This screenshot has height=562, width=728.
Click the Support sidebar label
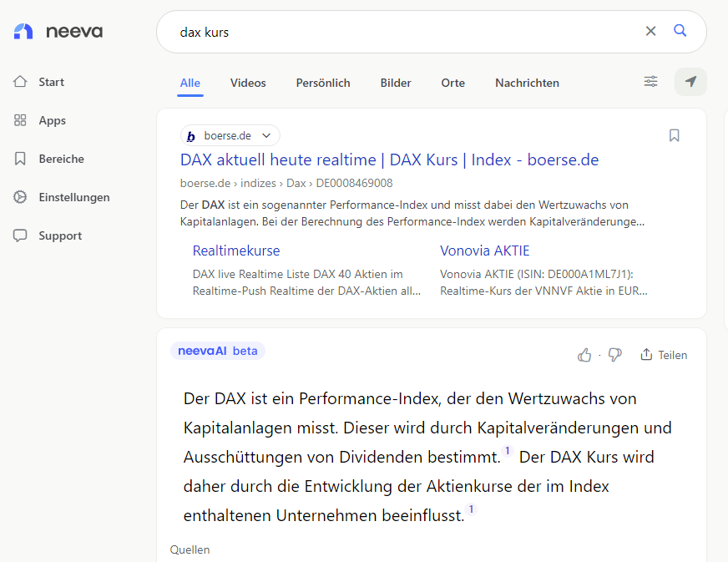click(60, 236)
